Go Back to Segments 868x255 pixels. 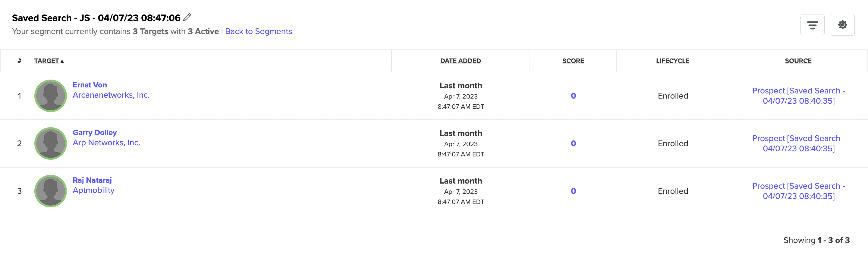pos(259,31)
